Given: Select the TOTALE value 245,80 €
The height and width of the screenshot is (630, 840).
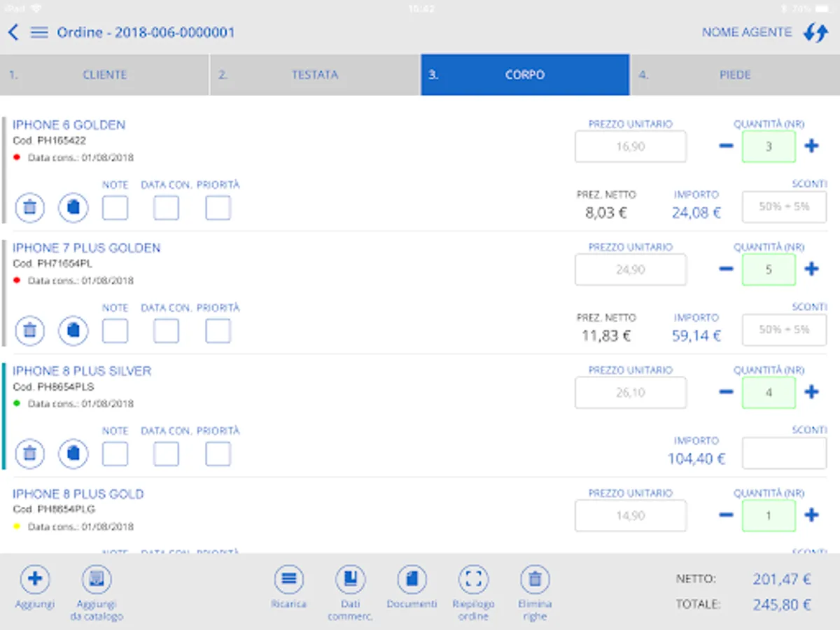Looking at the screenshot, I should pos(782,605).
